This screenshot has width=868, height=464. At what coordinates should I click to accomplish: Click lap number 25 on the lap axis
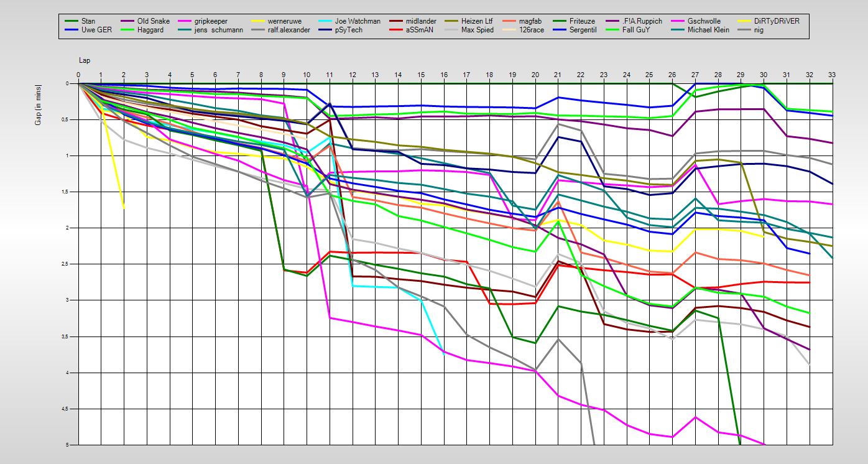[x=649, y=75]
